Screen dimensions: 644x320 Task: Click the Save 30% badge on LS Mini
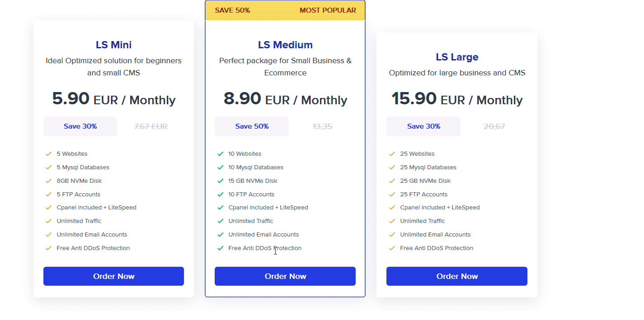[x=80, y=126]
